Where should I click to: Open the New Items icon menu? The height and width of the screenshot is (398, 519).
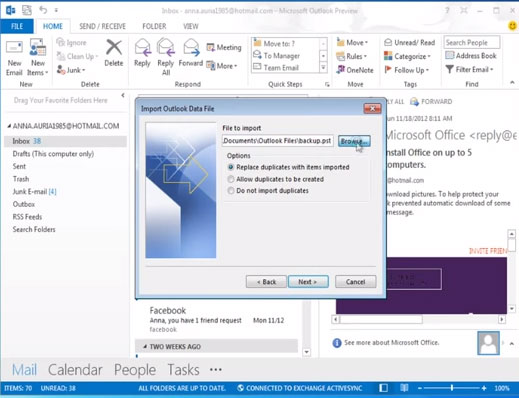point(37,48)
